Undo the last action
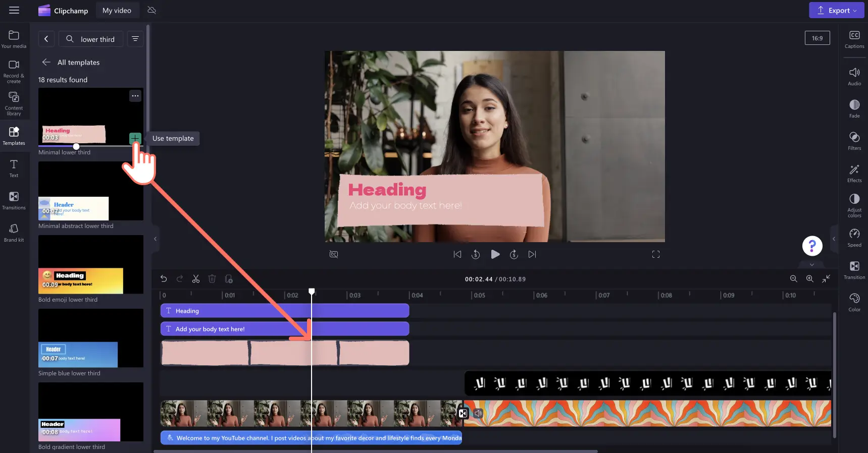868x453 pixels. pos(164,278)
